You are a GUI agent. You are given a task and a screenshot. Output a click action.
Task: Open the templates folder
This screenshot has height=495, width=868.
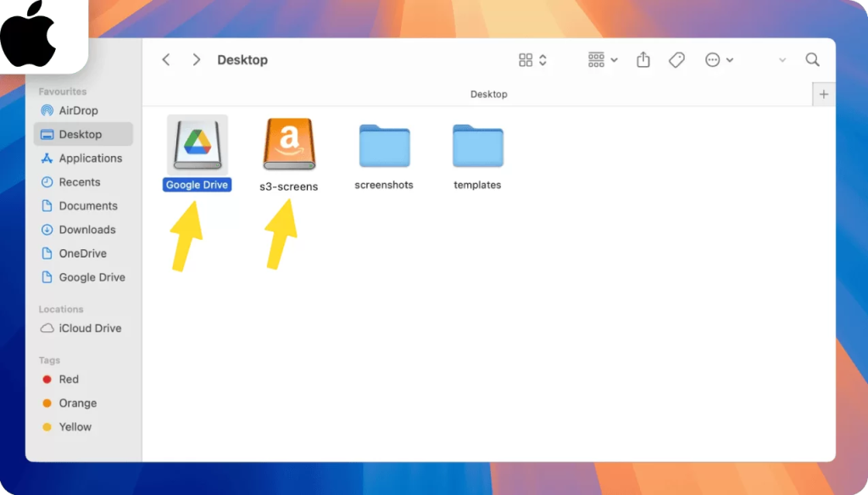click(x=477, y=146)
